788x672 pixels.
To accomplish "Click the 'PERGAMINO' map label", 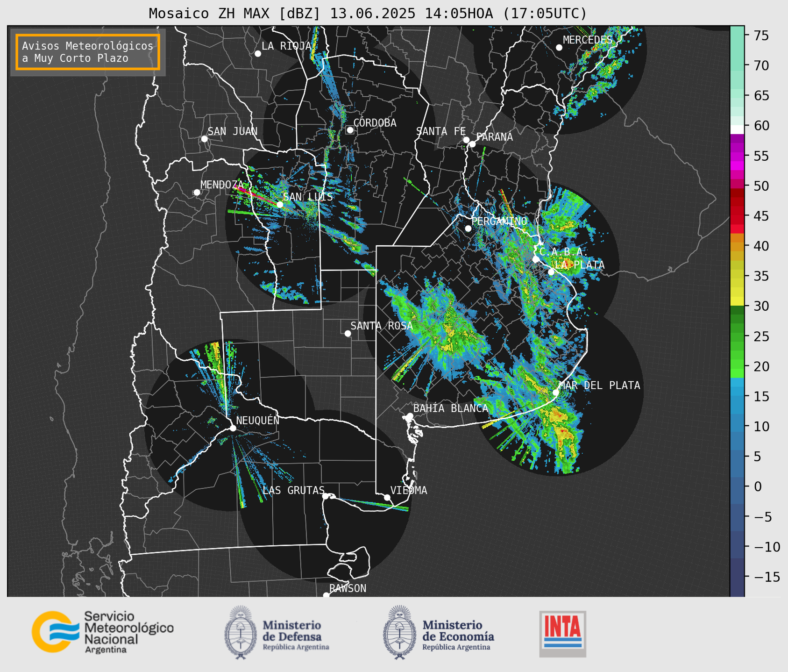I will pos(499,221).
